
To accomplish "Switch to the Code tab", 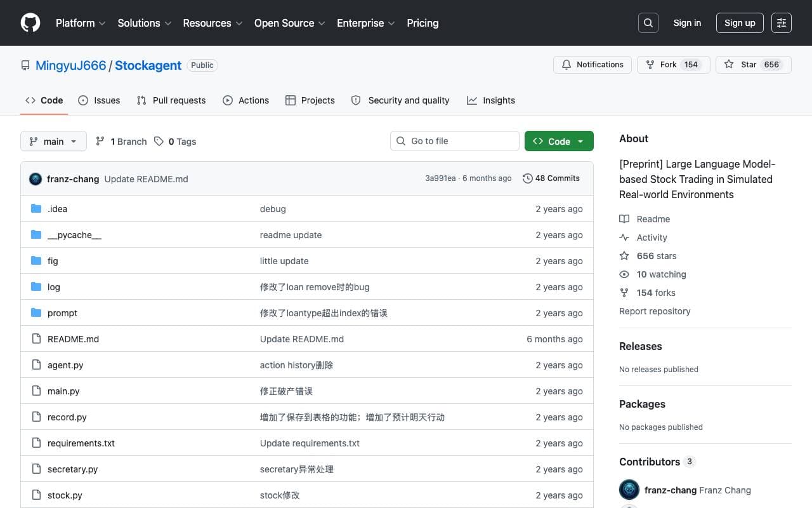I will click(x=44, y=100).
